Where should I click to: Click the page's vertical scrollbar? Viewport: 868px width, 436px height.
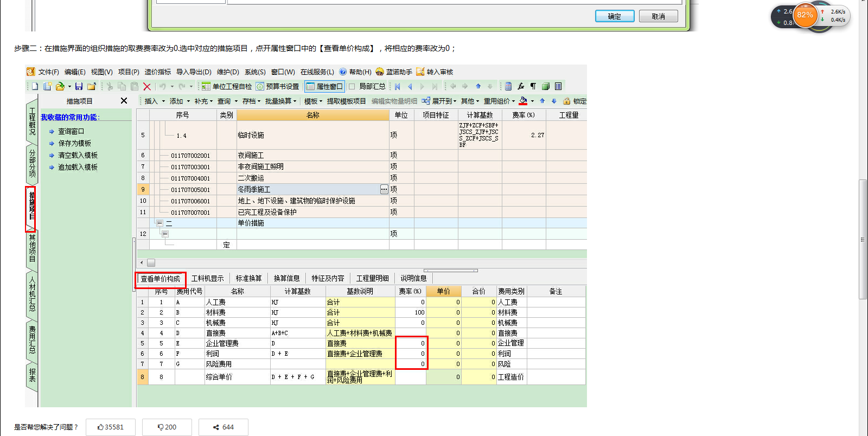tap(863, 239)
